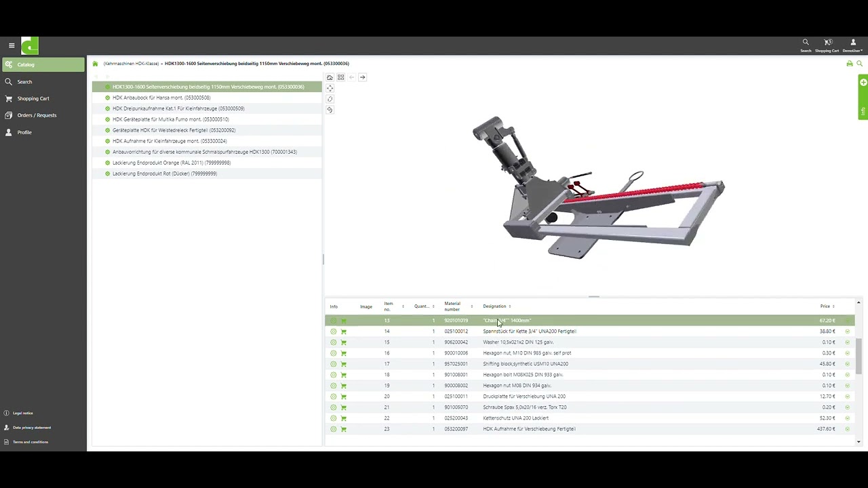Click the parts table vertical scrollbar
The height and width of the screenshot is (488, 868).
tap(859, 356)
